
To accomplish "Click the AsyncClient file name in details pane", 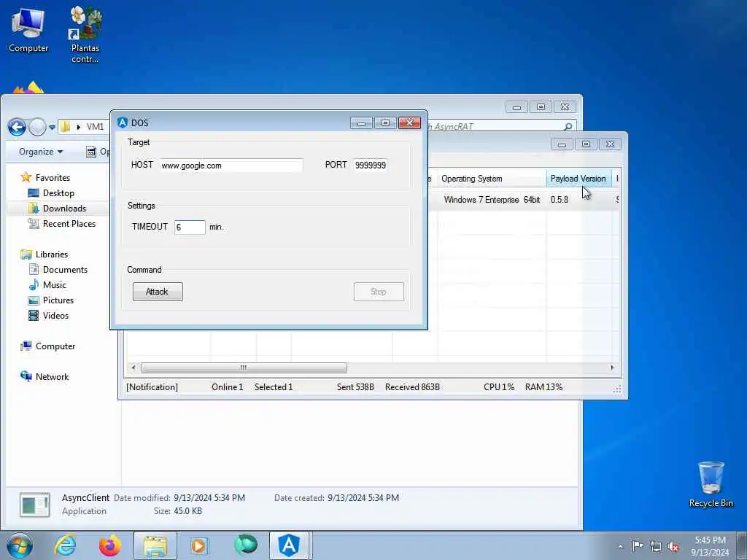I will 85,497.
